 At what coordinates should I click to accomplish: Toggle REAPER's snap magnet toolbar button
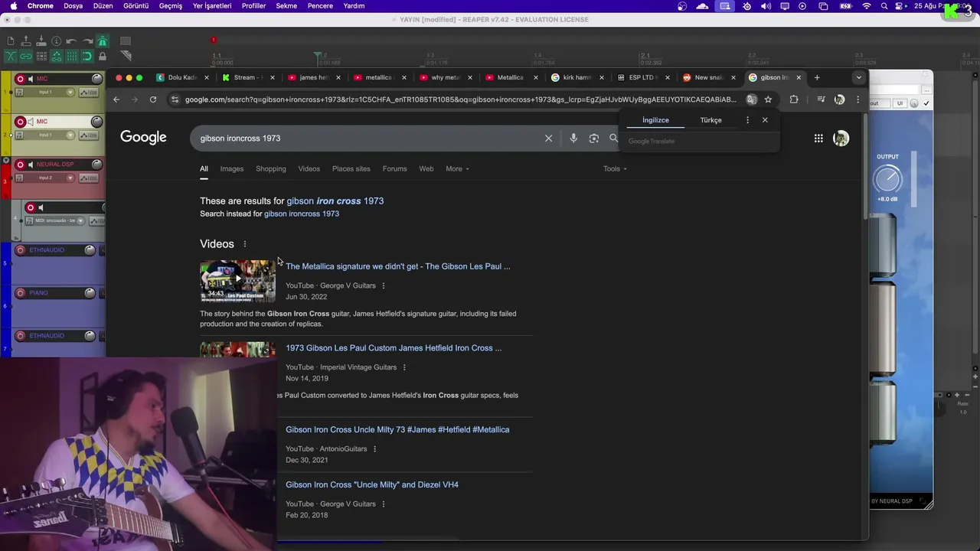(87, 56)
